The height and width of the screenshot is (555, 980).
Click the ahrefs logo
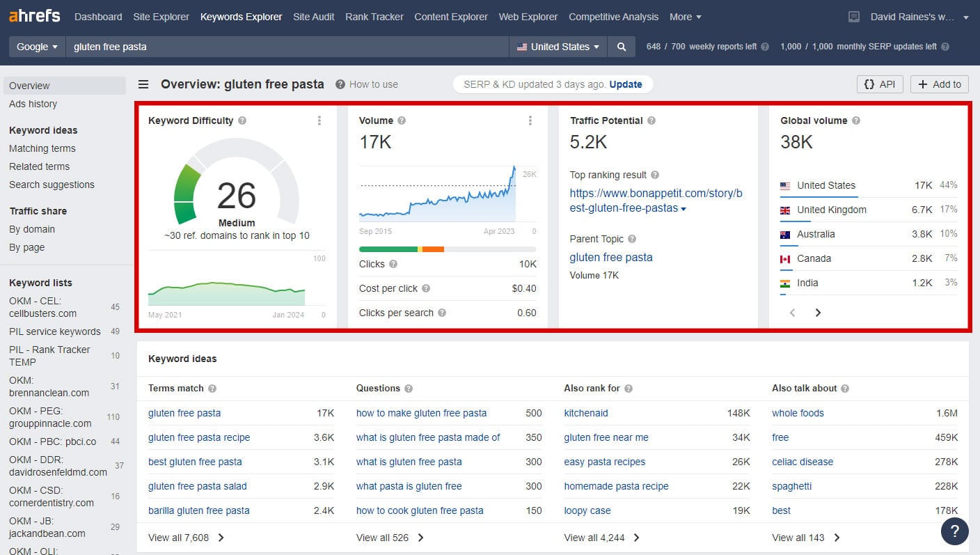35,16
